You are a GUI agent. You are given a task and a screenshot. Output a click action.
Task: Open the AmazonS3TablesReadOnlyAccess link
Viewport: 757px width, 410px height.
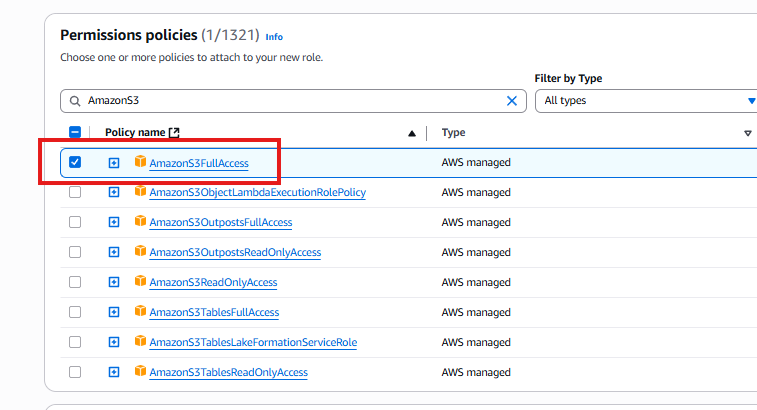(x=228, y=372)
